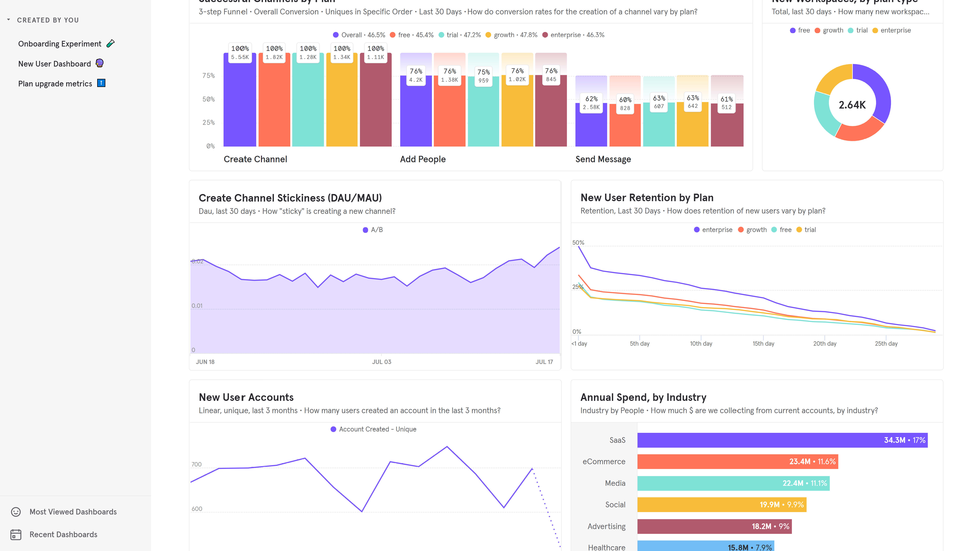The height and width of the screenshot is (551, 980).
Task: Toggle the trial 47.2% funnel legend item
Action: pyautogui.click(x=460, y=35)
